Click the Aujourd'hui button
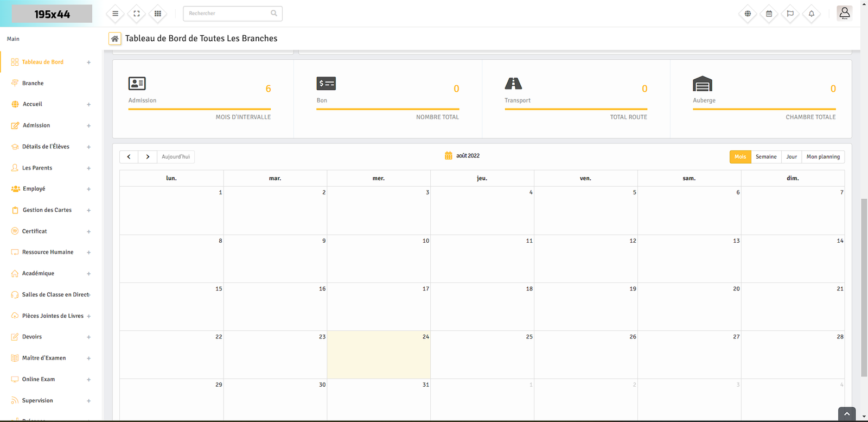Viewport: 868px width, 422px height. pos(176,157)
